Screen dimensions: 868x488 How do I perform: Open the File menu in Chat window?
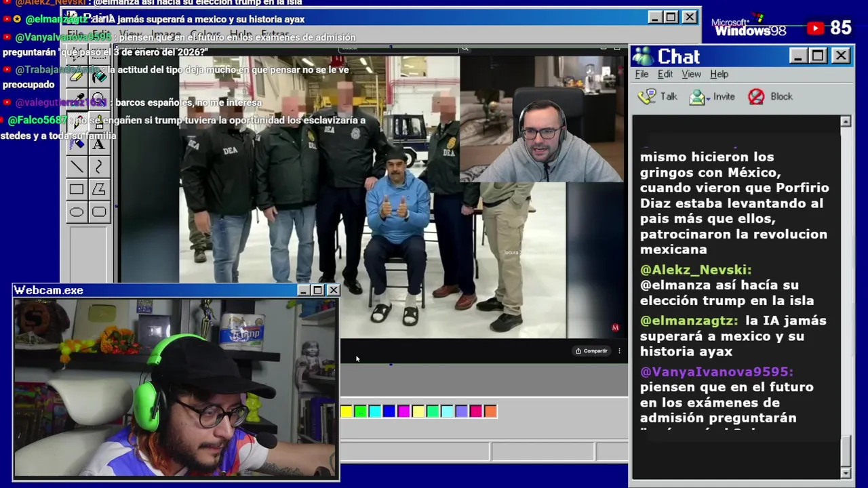coord(642,74)
